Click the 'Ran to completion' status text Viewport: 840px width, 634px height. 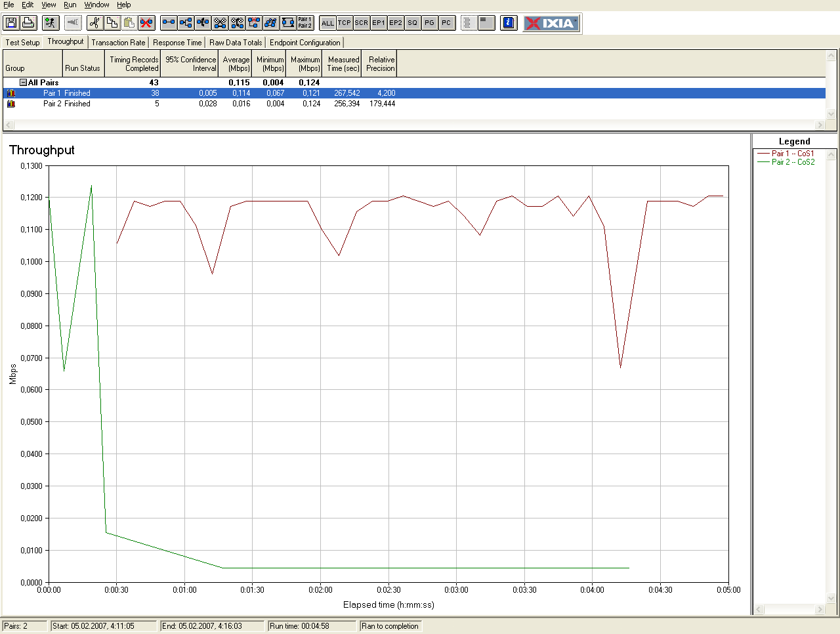(390, 626)
